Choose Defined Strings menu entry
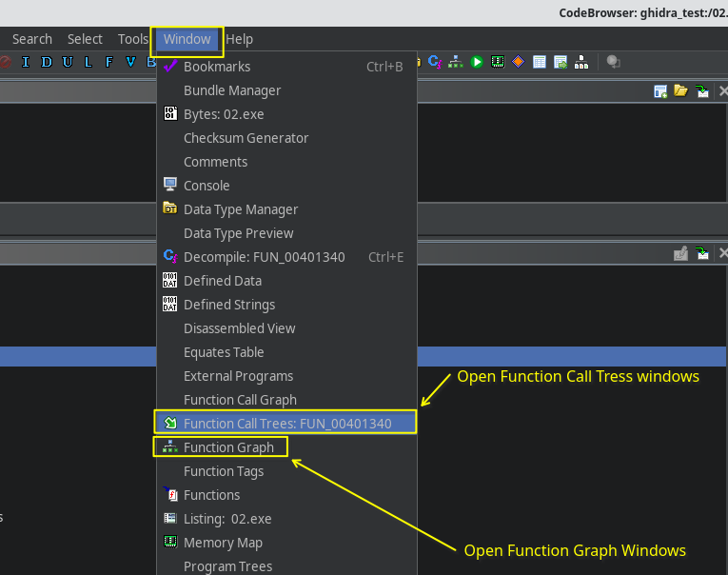 286,305
